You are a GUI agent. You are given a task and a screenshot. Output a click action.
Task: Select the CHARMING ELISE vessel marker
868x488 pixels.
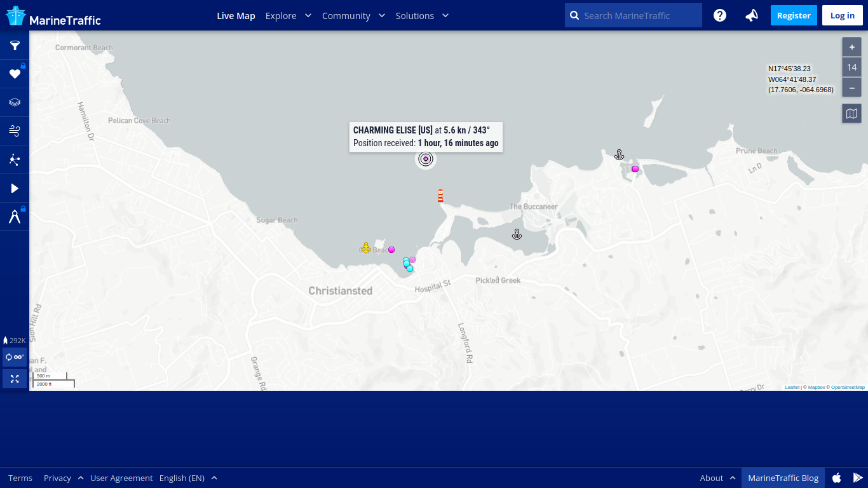pyautogui.click(x=426, y=159)
